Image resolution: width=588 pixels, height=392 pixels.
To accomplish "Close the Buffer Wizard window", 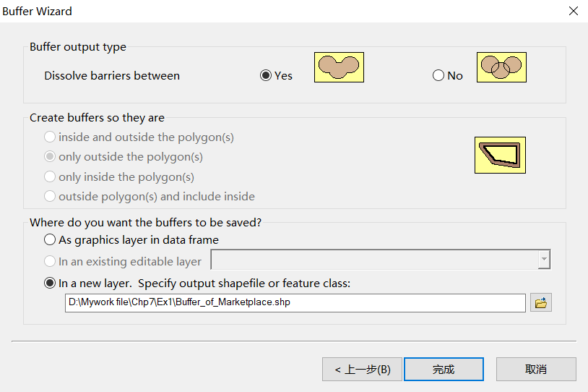I will coord(573,12).
